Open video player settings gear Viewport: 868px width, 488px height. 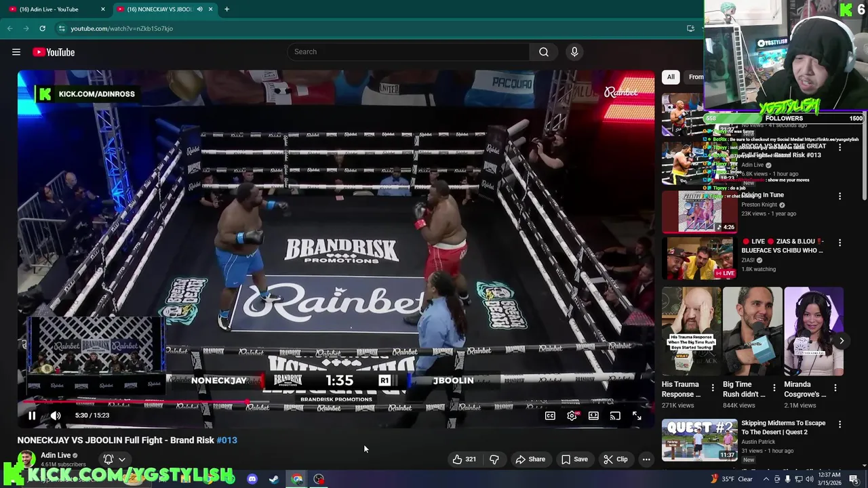[572, 415]
